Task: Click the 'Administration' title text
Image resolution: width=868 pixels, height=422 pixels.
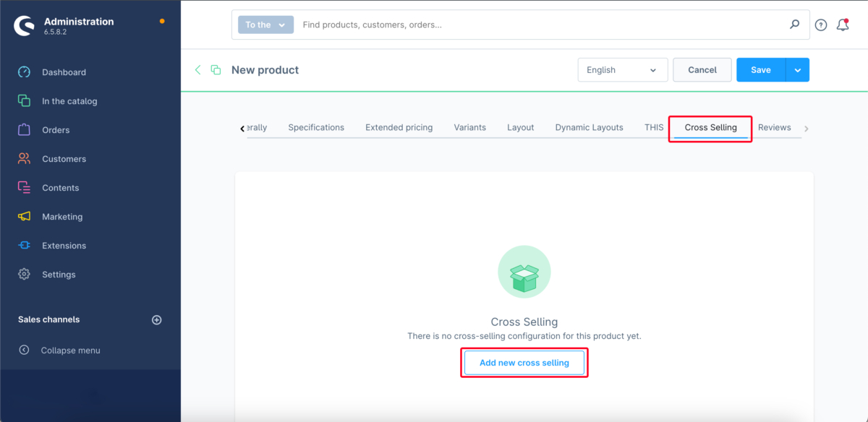Action: click(x=79, y=22)
